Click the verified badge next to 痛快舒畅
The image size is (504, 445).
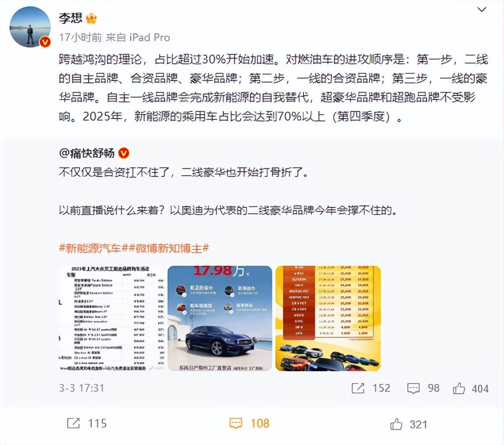123,153
